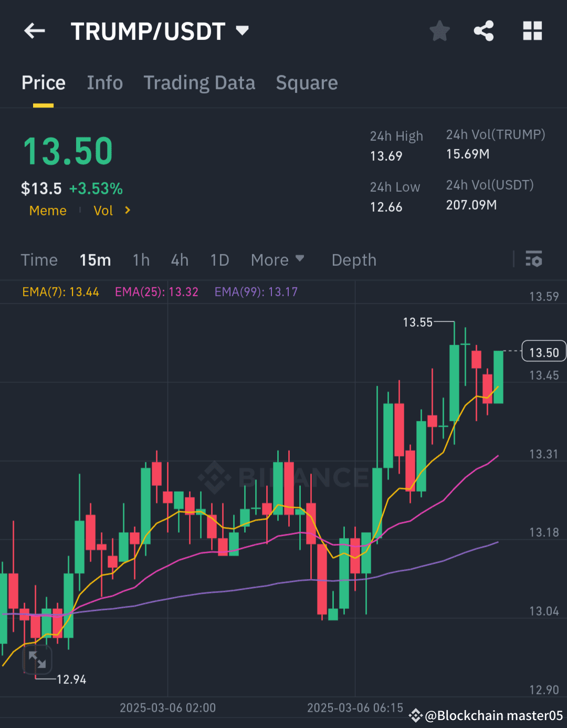This screenshot has height=728, width=567.
Task: Open the grid/markets layout icon
Action: point(532,31)
